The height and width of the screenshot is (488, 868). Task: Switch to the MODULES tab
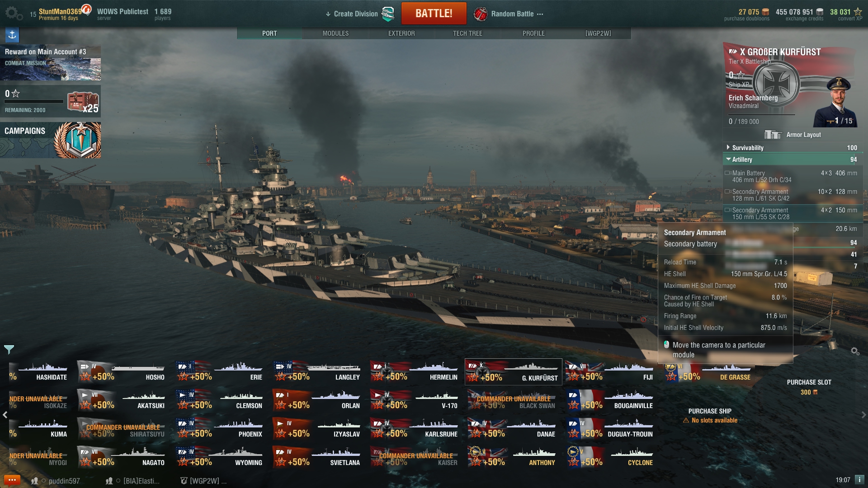tap(335, 33)
